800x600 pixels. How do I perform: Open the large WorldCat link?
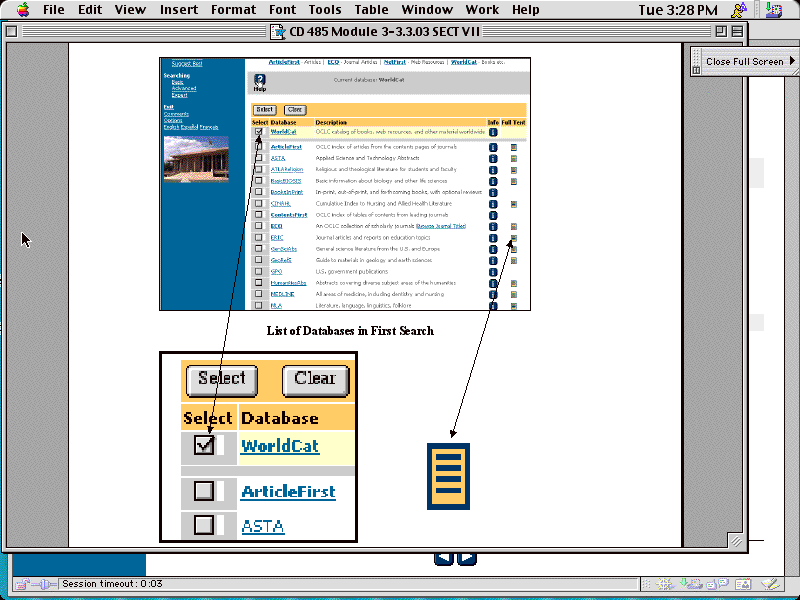click(x=280, y=446)
